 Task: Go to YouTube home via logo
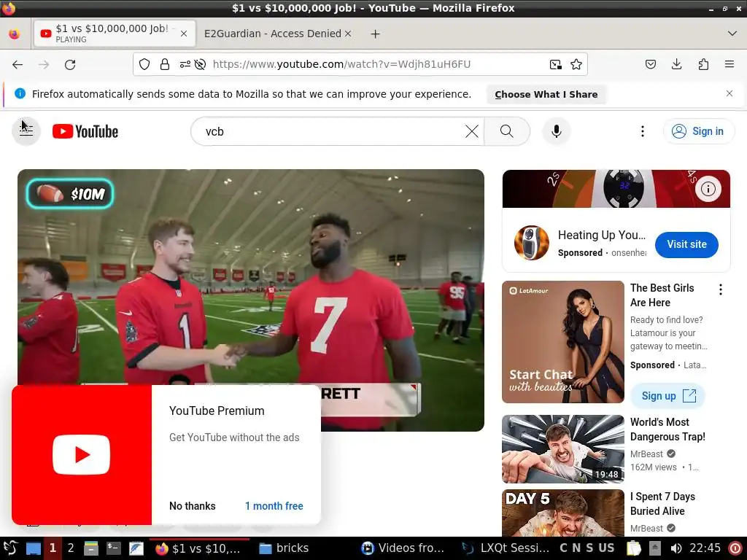click(x=85, y=131)
